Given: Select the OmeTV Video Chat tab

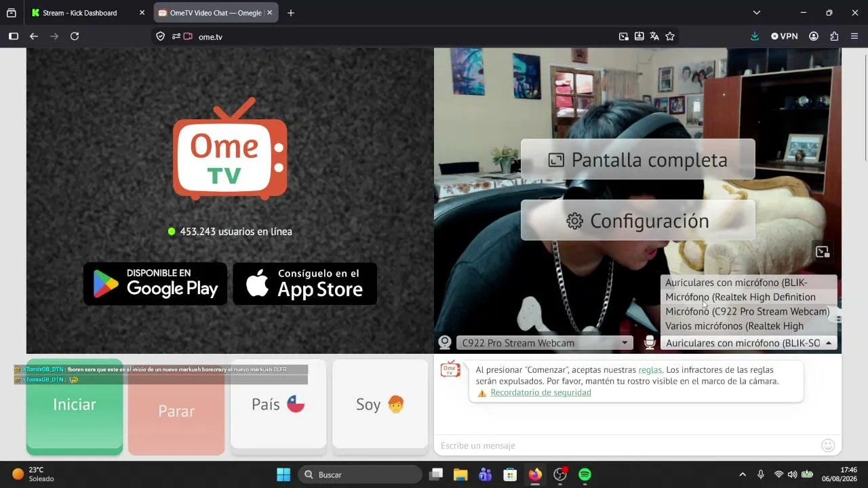Looking at the screenshot, I should pos(216,13).
